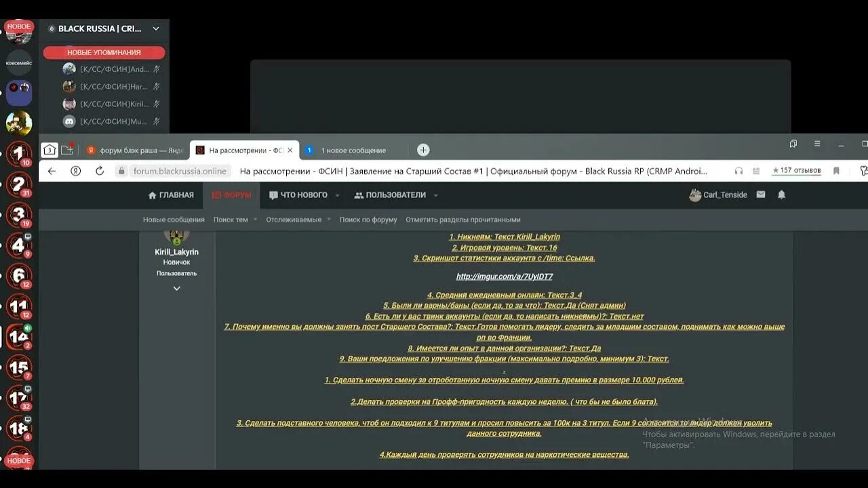The height and width of the screenshot is (488, 868).
Task: Open Discord server icon numbered 11
Action: pyautogui.click(x=19, y=307)
